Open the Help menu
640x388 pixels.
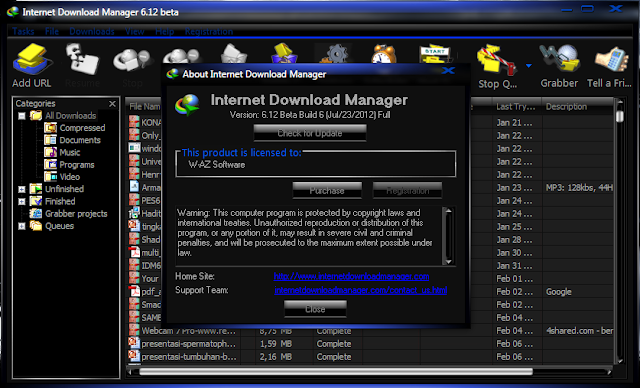(x=164, y=31)
